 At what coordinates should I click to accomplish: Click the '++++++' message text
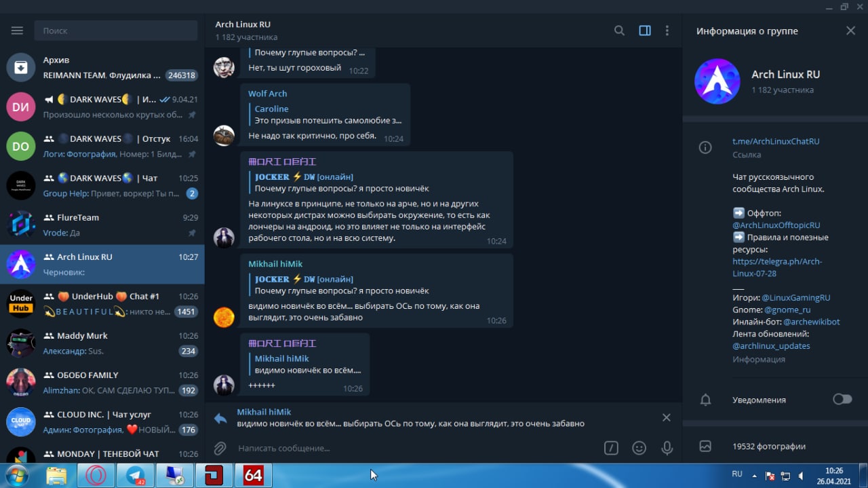pyautogui.click(x=262, y=386)
